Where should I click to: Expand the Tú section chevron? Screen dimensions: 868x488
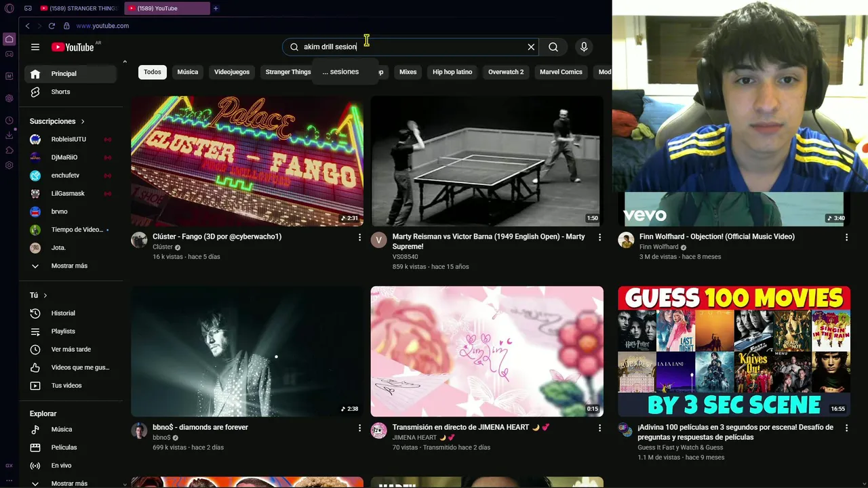[45, 296]
